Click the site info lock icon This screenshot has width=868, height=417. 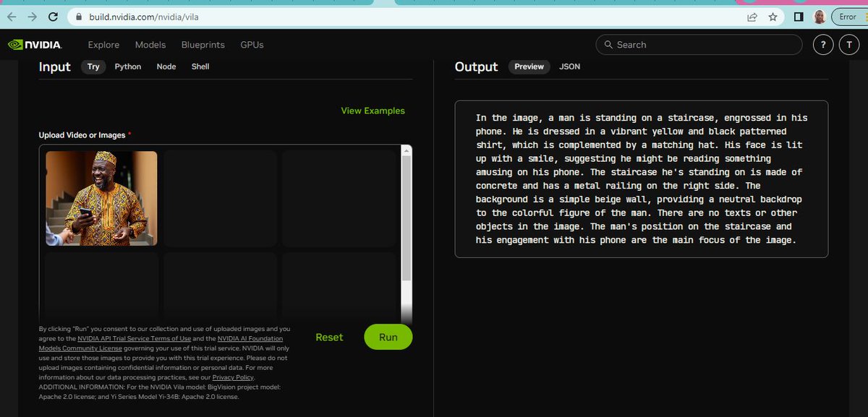(78, 17)
